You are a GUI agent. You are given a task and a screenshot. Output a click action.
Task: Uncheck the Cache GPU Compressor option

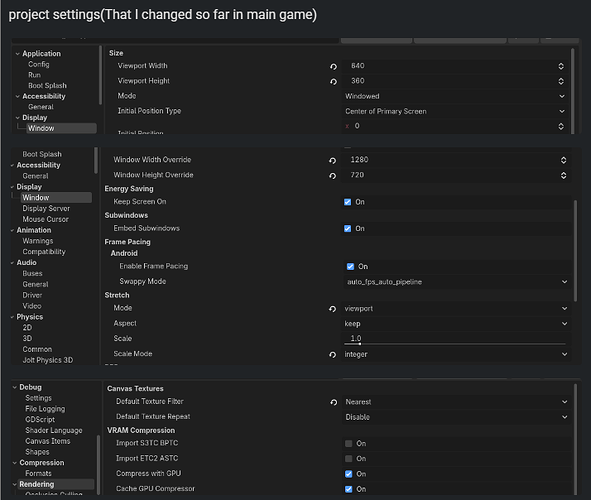pyautogui.click(x=349, y=489)
